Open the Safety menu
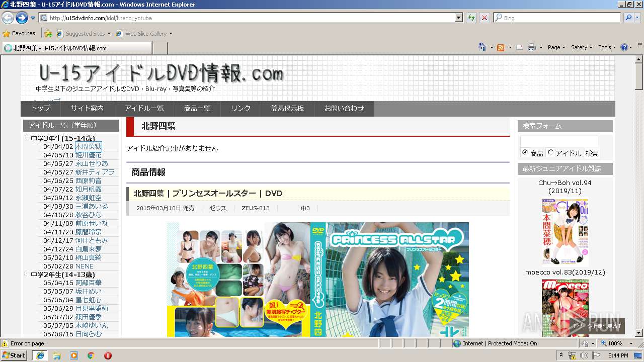Viewport: 644px width, 362px height. point(582,47)
